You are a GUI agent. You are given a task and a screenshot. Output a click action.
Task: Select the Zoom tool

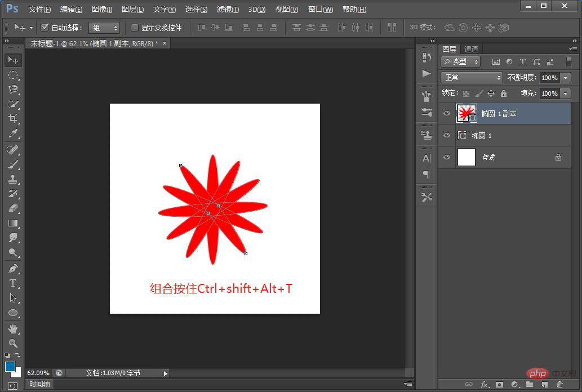(13, 344)
